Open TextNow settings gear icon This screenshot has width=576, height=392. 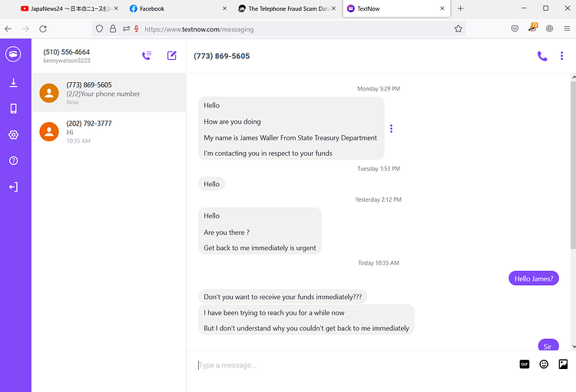click(13, 135)
